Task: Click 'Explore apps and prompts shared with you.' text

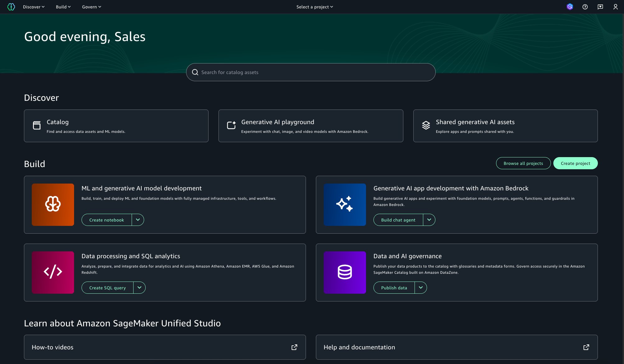Action: click(475, 132)
